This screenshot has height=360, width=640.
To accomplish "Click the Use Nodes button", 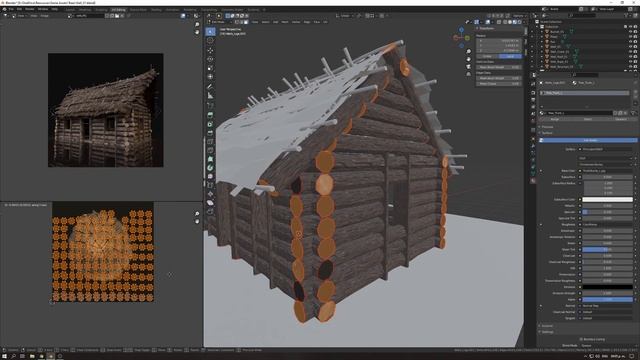I will point(589,140).
